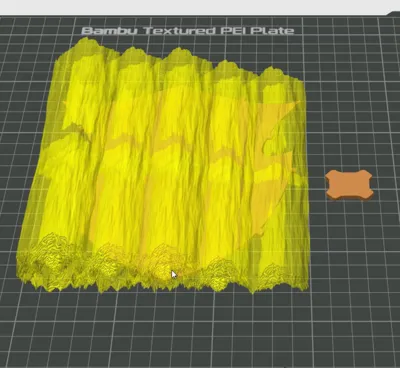Viewport: 400px width, 368px height.
Task: Click empty build plate grid below the yellow model
Action: pos(167,327)
